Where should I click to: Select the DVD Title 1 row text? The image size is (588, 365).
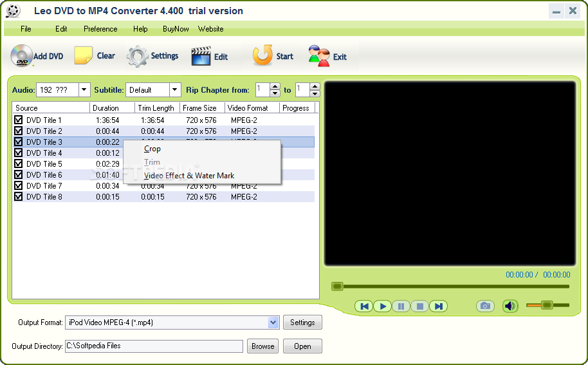44,120
